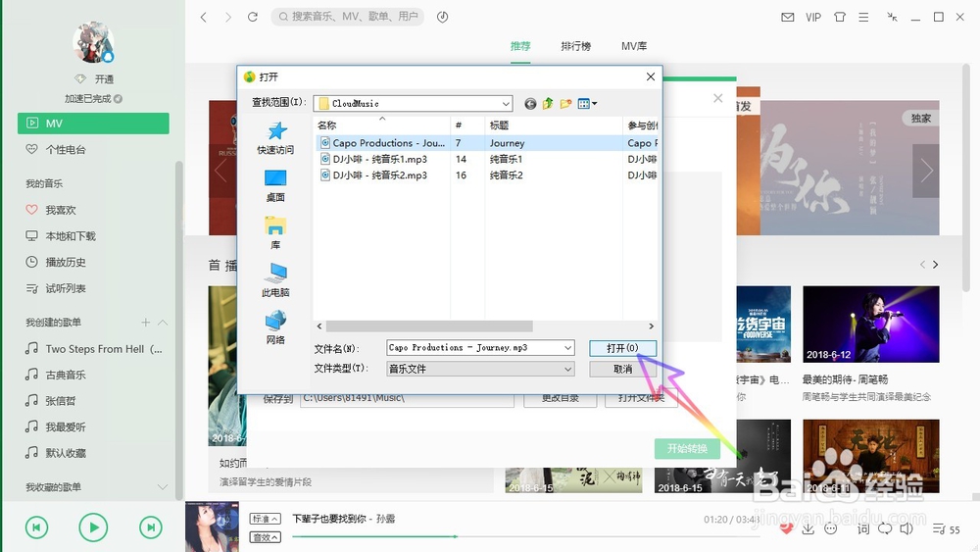Viewport: 980px width, 552px height.
Task: Open the 标准 quality dropdown
Action: (x=265, y=519)
